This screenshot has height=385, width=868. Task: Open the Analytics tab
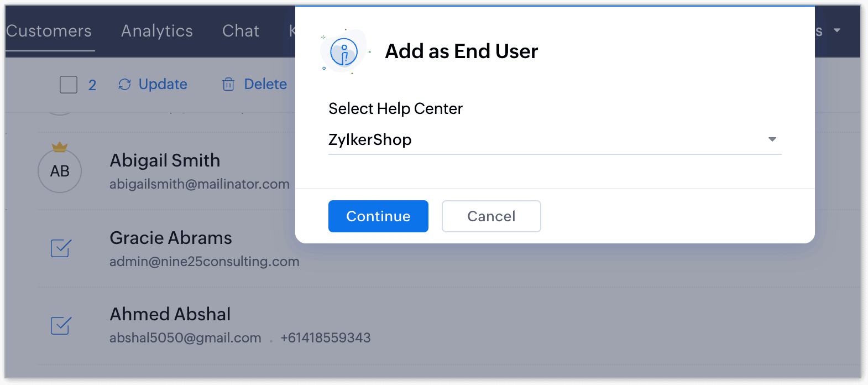157,31
